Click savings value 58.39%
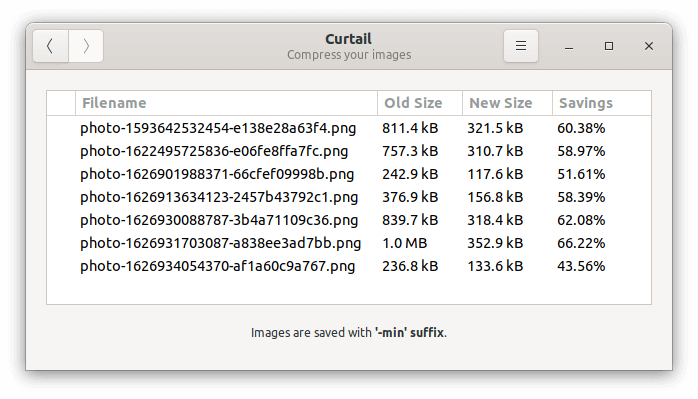 [x=581, y=197]
